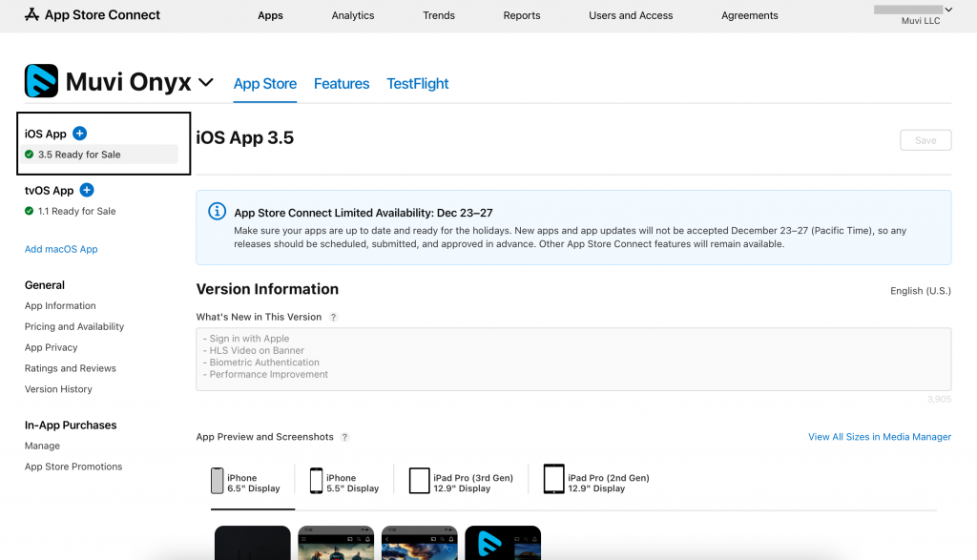Click the blue plus icon beside iOS App
The width and height of the screenshot is (977, 560).
[79, 133]
